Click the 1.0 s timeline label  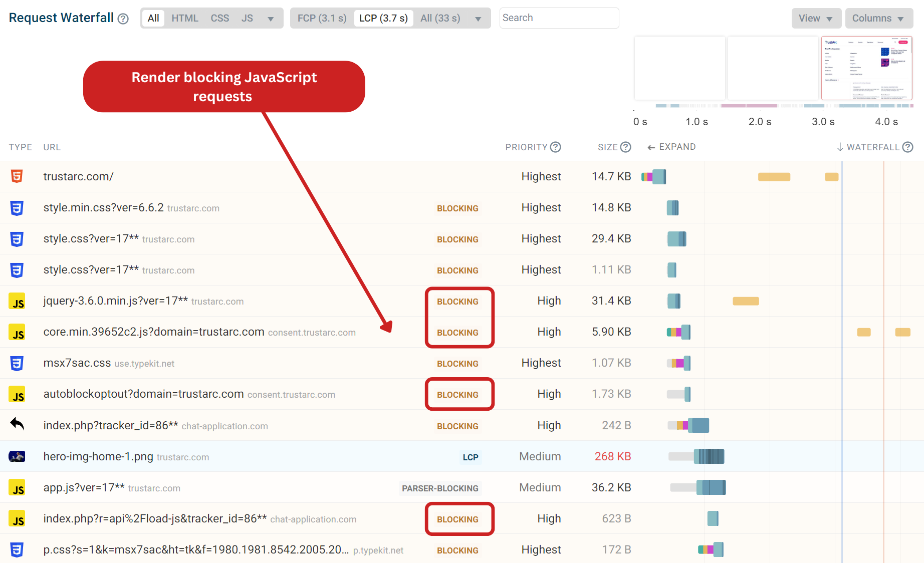(697, 122)
